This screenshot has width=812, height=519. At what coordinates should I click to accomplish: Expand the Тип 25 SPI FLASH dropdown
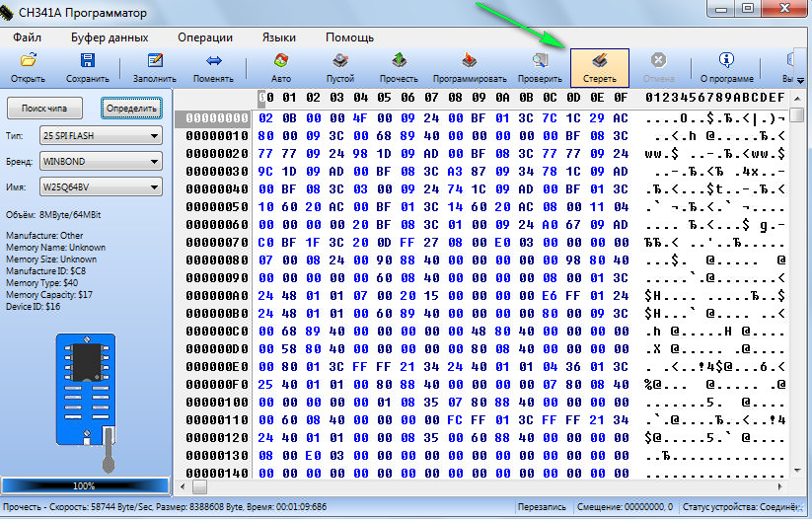click(x=101, y=136)
